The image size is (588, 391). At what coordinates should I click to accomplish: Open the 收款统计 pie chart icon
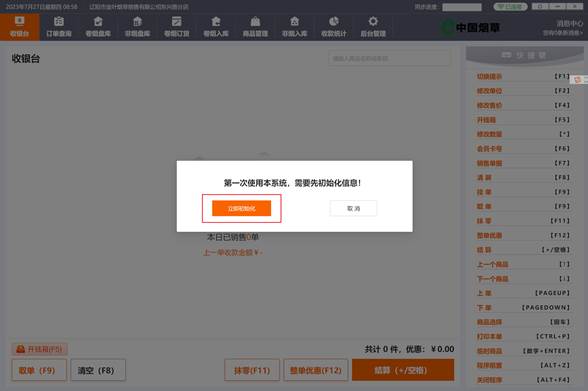(x=334, y=27)
